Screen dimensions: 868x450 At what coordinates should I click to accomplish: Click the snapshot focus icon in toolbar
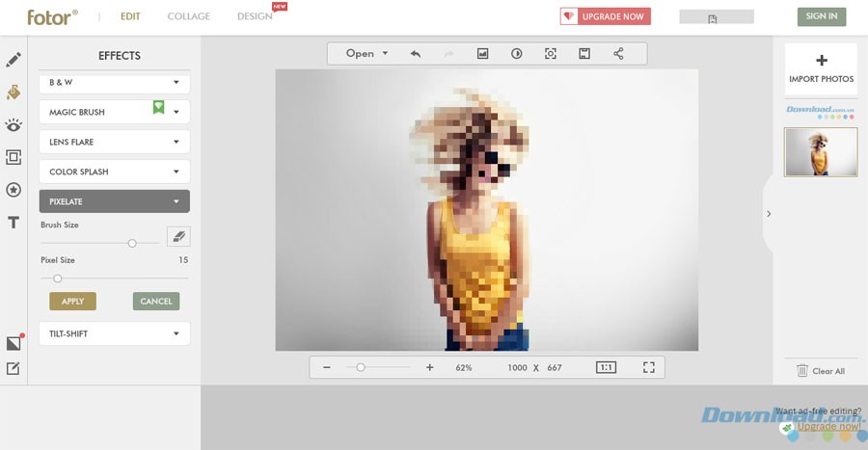coord(551,54)
